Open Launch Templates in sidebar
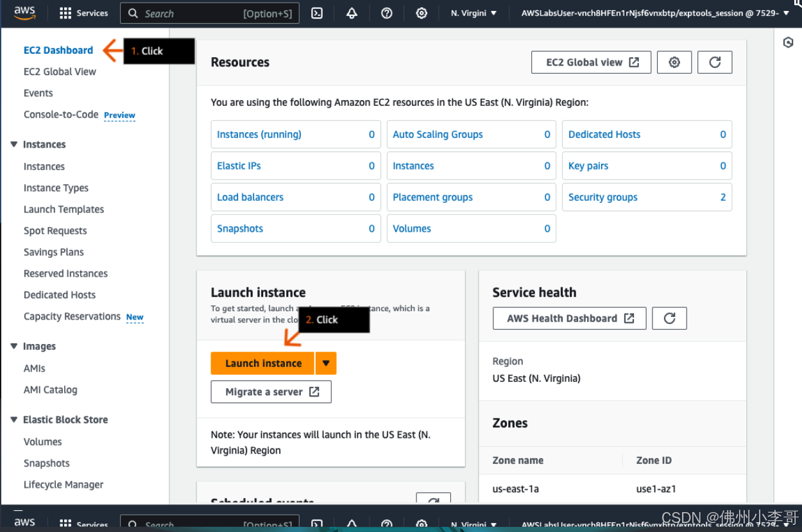Screen dimensions: 802x532 pyautogui.click(x=64, y=209)
